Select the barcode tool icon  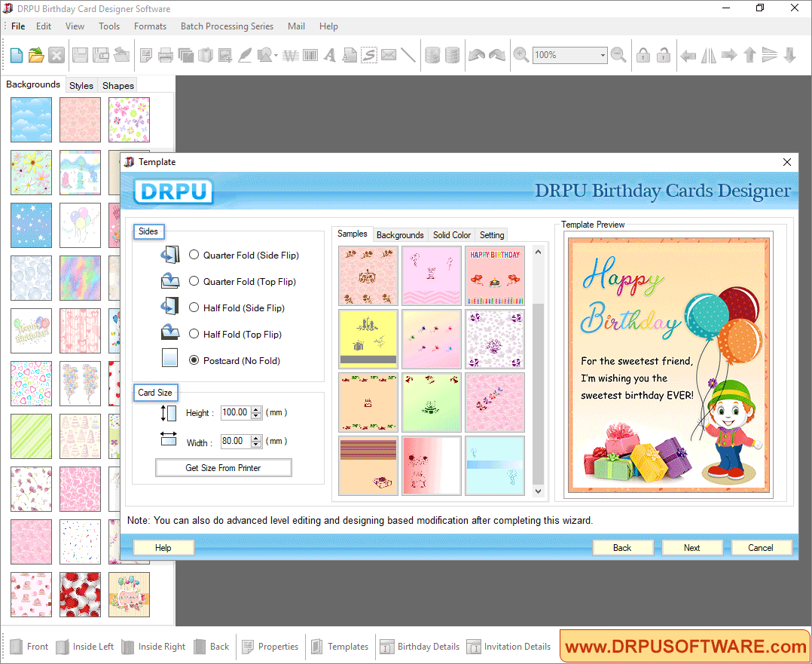coord(310,55)
